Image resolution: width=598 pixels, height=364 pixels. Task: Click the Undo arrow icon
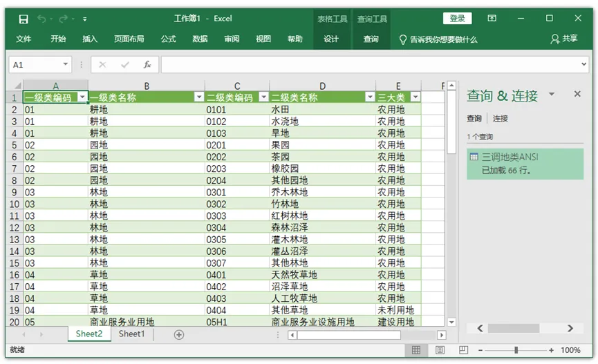(x=41, y=19)
